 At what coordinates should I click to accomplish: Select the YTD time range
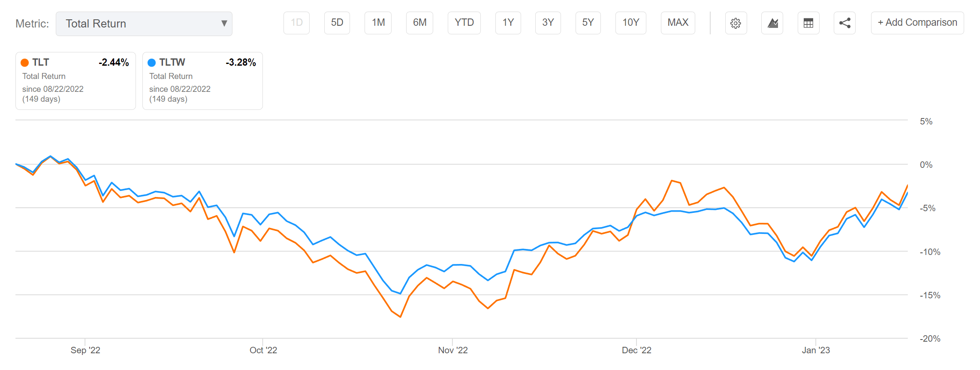point(464,23)
